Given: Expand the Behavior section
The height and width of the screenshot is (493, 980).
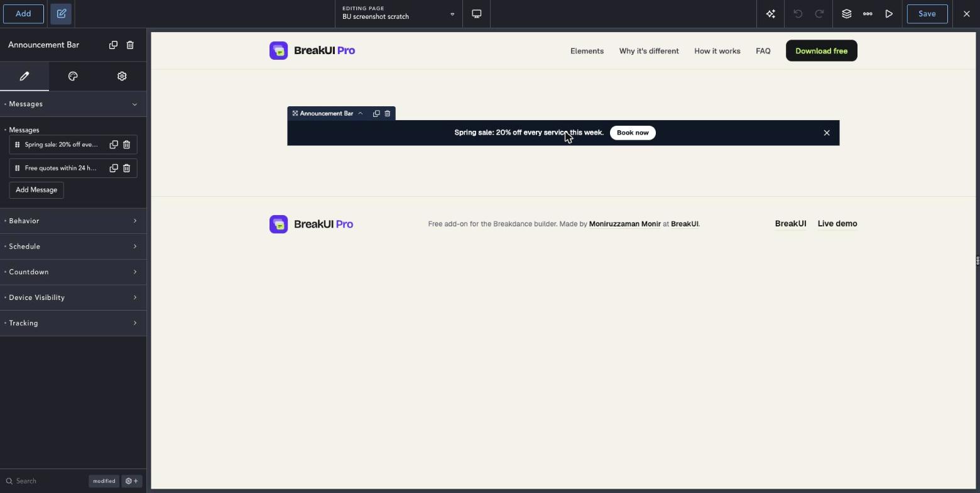Looking at the screenshot, I should pos(73,221).
